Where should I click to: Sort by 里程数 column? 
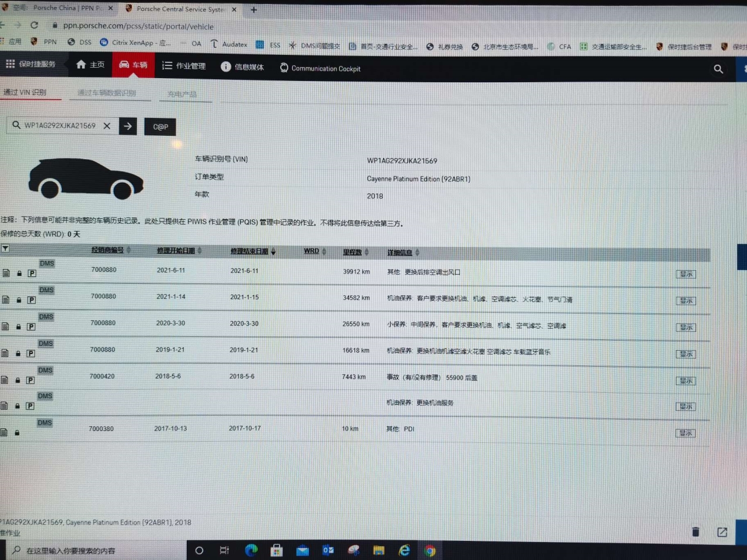356,252
